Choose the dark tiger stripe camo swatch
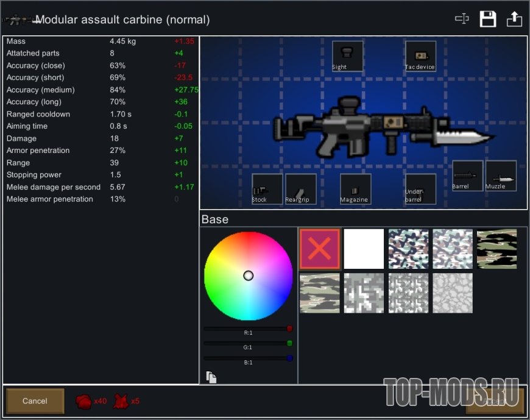The width and height of the screenshot is (530, 420). point(496,249)
